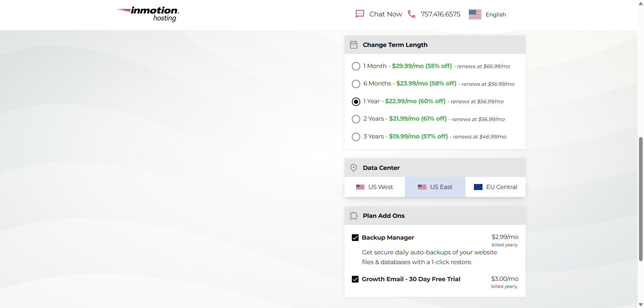Click the InMotion Hosting logo
The width and height of the screenshot is (644, 308).
[148, 14]
